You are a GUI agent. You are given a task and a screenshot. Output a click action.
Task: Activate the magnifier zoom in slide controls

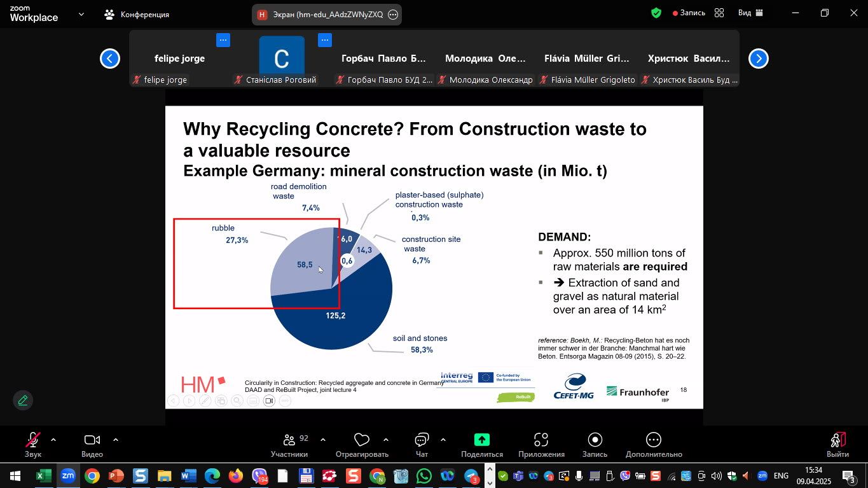tap(237, 400)
